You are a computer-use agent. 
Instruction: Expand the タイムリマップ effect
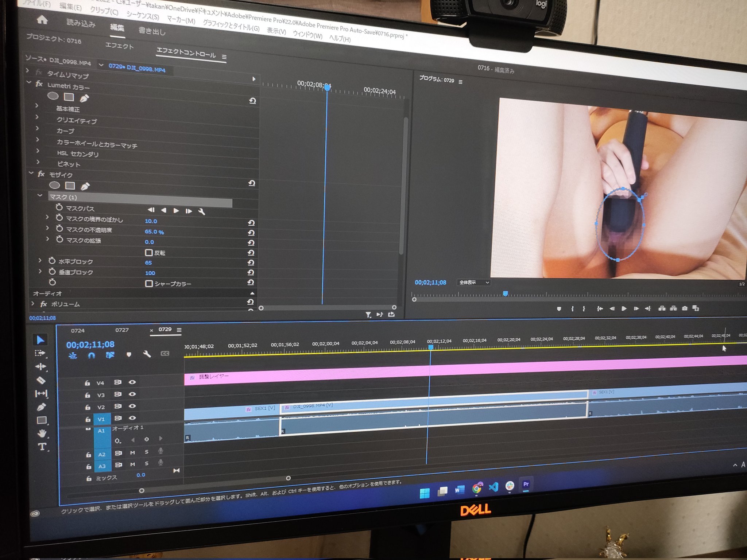click(x=28, y=70)
